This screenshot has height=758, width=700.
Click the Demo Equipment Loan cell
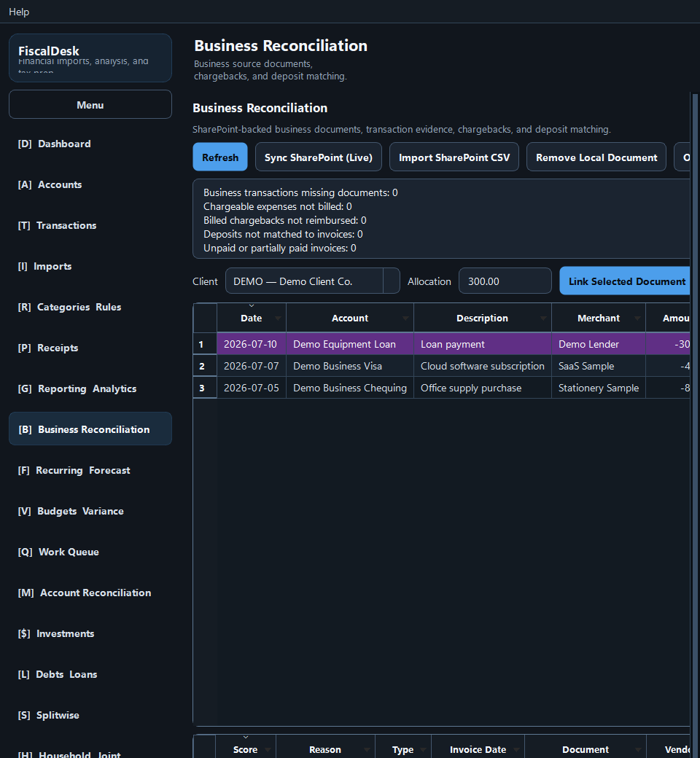350,344
